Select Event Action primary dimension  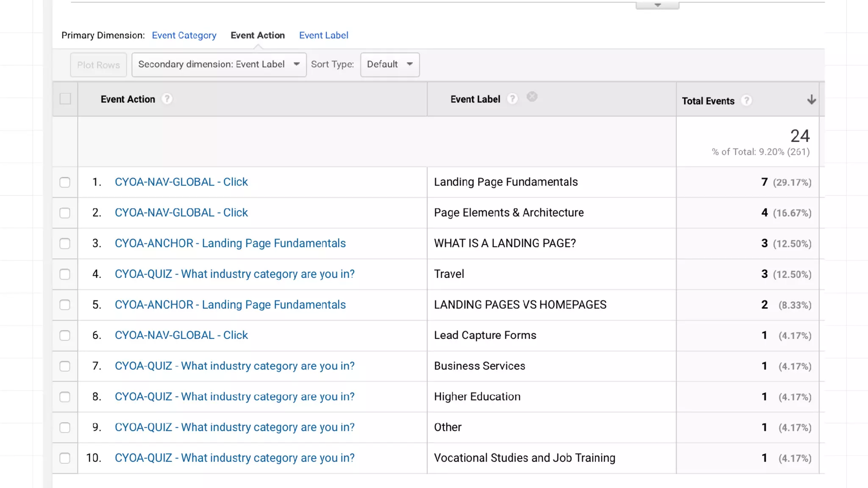pyautogui.click(x=257, y=35)
